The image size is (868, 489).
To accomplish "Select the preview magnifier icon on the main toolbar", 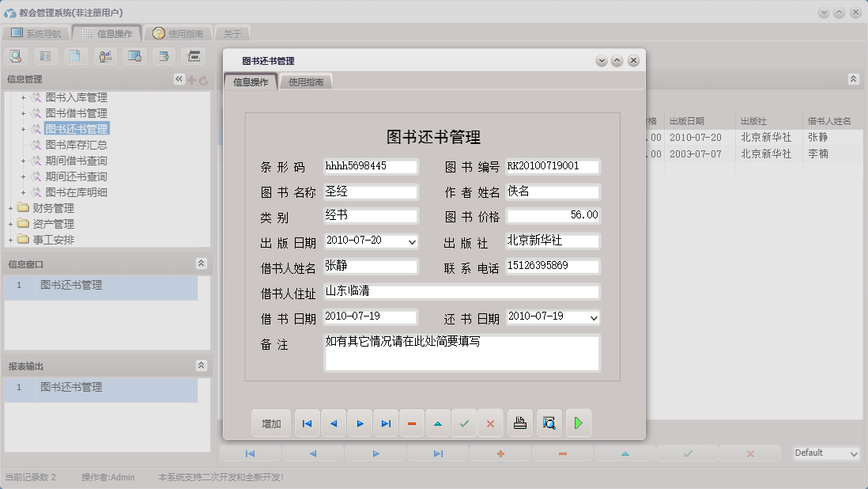I will pos(16,55).
